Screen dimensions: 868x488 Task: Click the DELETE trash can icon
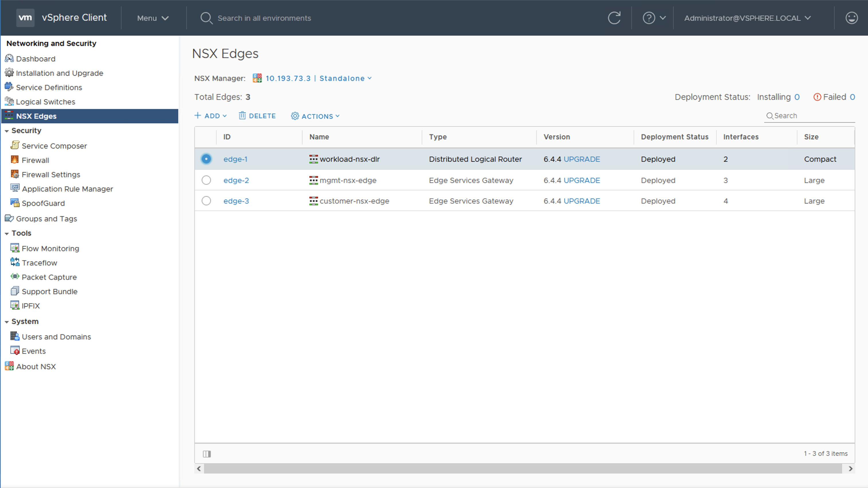242,116
